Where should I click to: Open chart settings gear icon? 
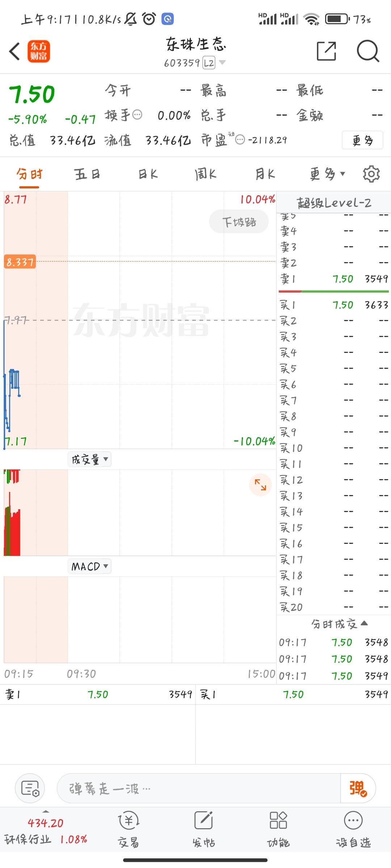(371, 174)
